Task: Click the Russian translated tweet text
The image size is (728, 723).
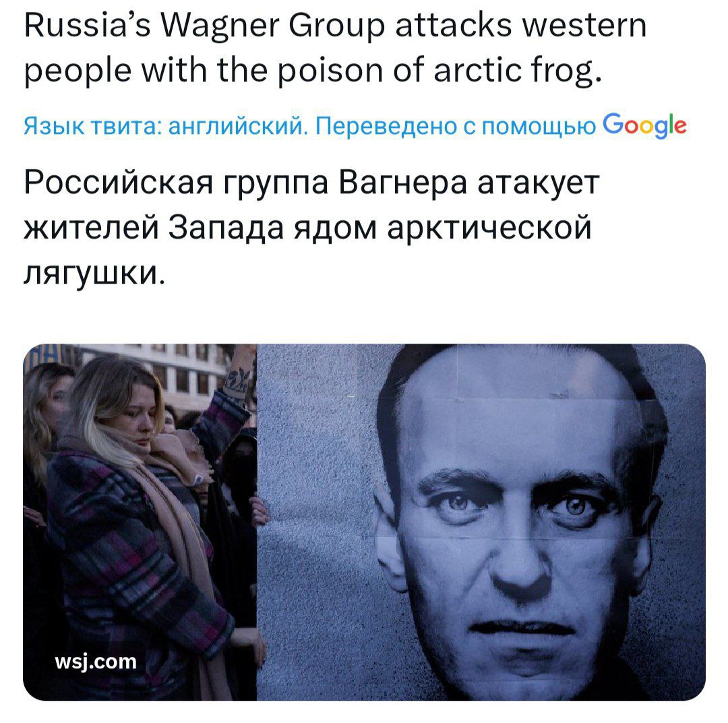Action: [311, 228]
